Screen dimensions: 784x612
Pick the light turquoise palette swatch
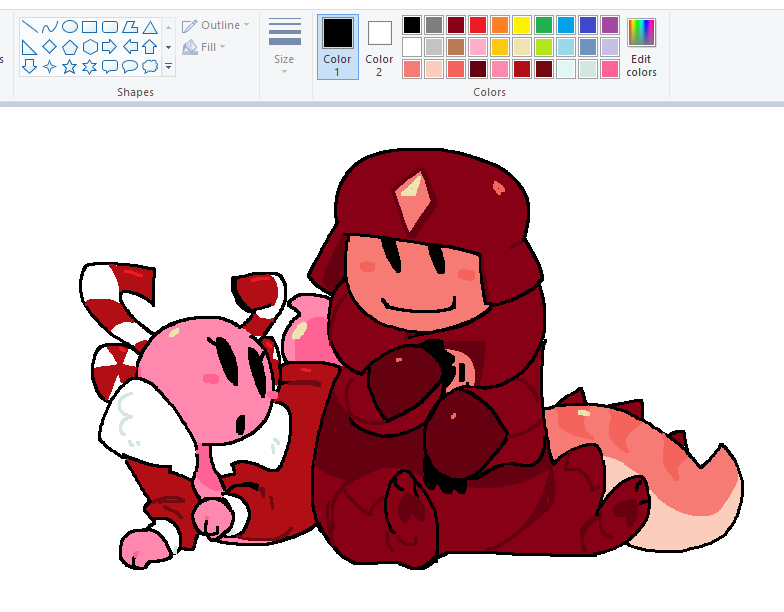(x=566, y=47)
